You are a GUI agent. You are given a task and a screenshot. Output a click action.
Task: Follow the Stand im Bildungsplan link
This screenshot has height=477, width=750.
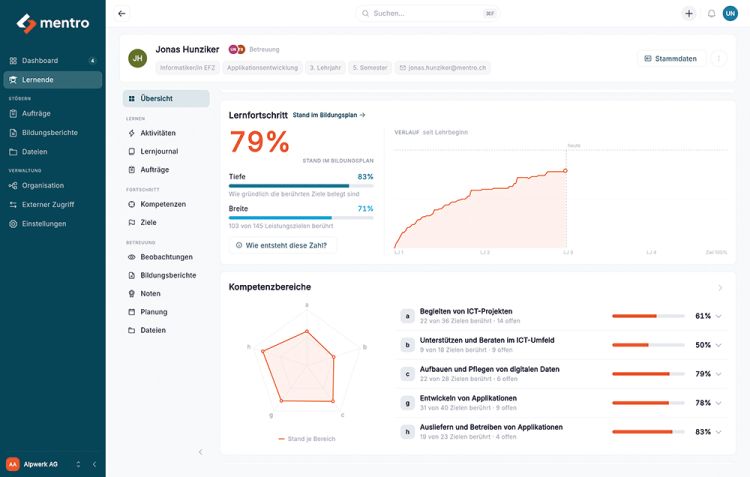329,115
